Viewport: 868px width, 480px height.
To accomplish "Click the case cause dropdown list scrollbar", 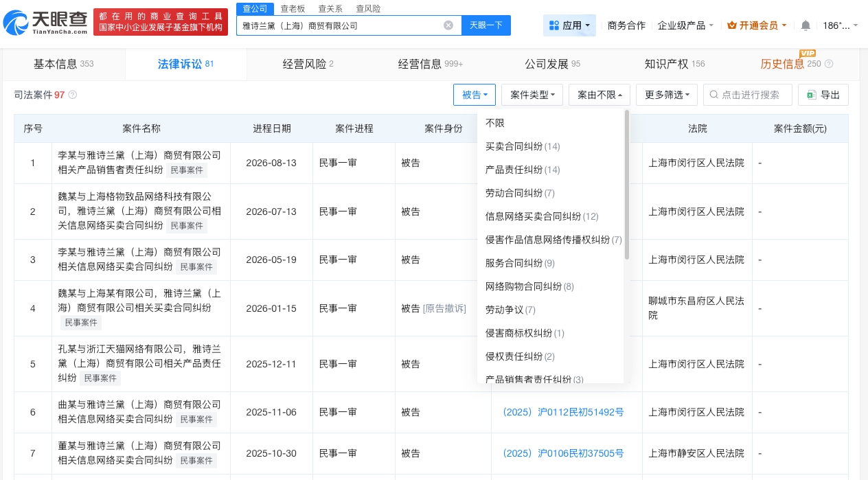I will coord(627,185).
